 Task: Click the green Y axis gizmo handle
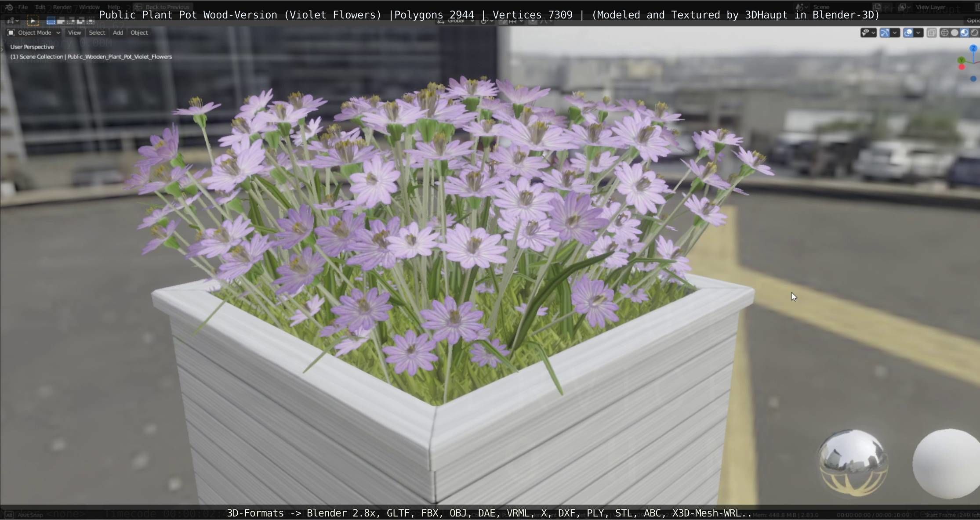pyautogui.click(x=962, y=60)
